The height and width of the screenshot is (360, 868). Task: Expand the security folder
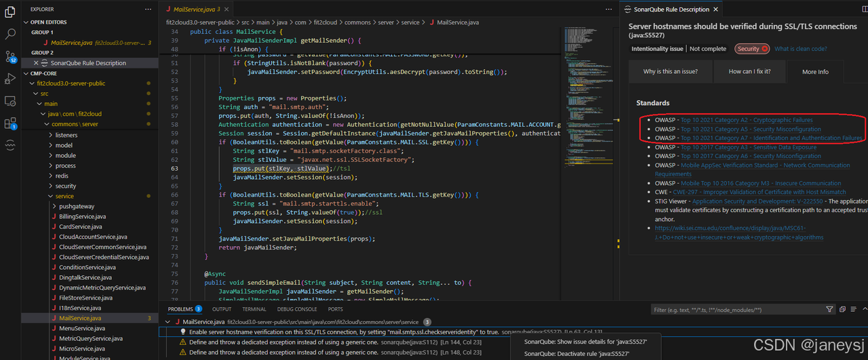51,186
